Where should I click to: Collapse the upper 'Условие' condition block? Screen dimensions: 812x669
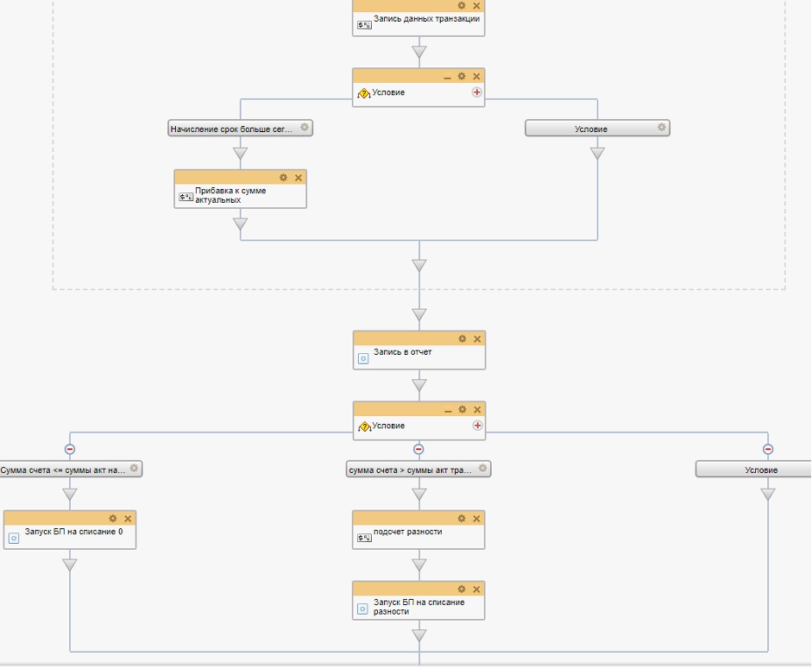pyautogui.click(x=447, y=77)
